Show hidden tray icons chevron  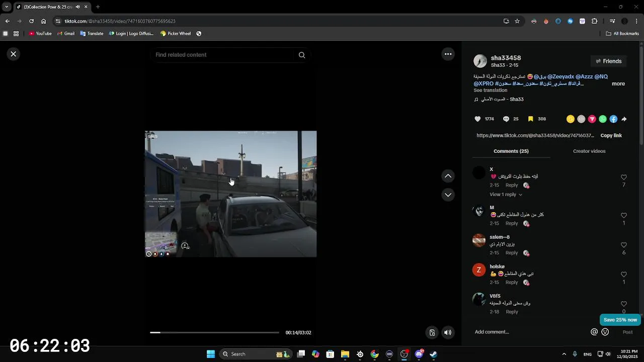[564, 354]
